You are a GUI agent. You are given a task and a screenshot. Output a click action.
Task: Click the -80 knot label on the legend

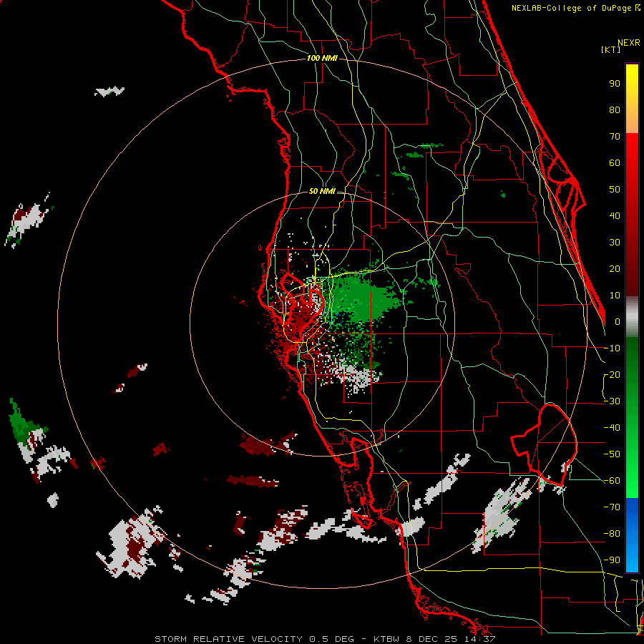[x=612, y=534]
